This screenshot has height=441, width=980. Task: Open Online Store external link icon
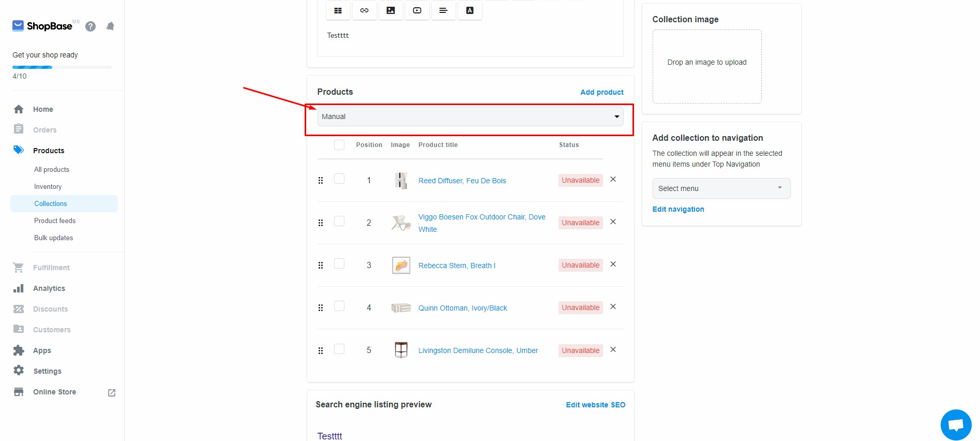click(112, 393)
